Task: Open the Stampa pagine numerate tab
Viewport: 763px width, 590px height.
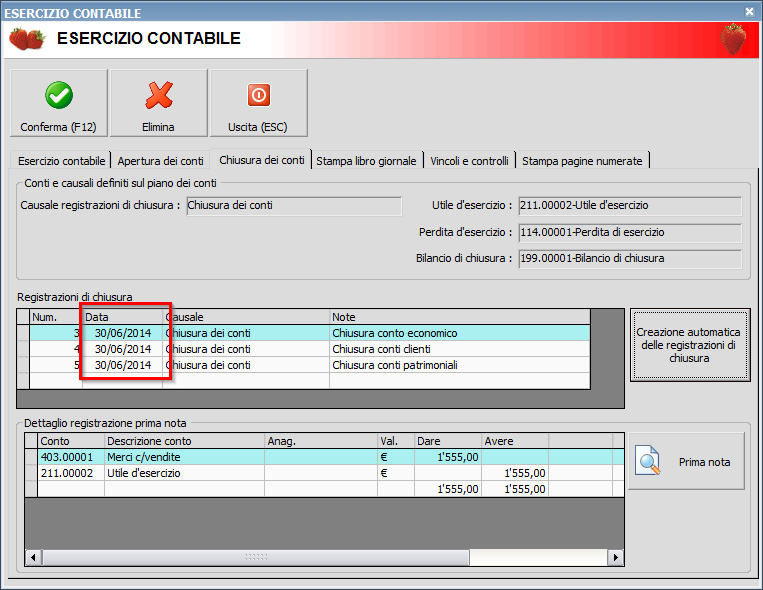Action: (583, 160)
